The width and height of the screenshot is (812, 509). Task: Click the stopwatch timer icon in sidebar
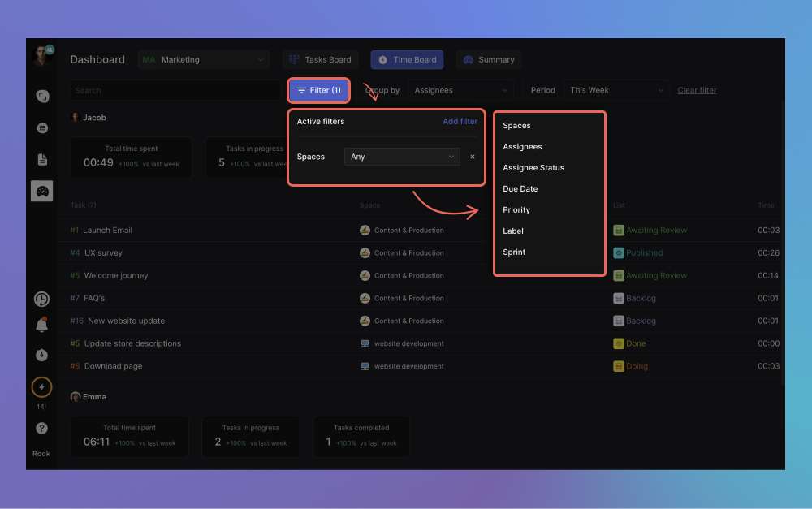tap(42, 355)
